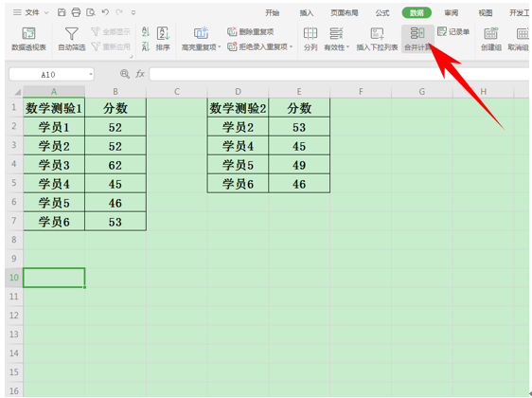This screenshot has width=532, height=398.
Task: Click 合并计算 consolidate button
Action: click(x=417, y=39)
